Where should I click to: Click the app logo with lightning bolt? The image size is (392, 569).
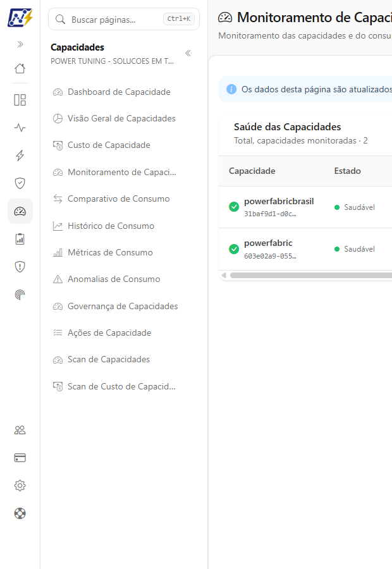pos(20,18)
